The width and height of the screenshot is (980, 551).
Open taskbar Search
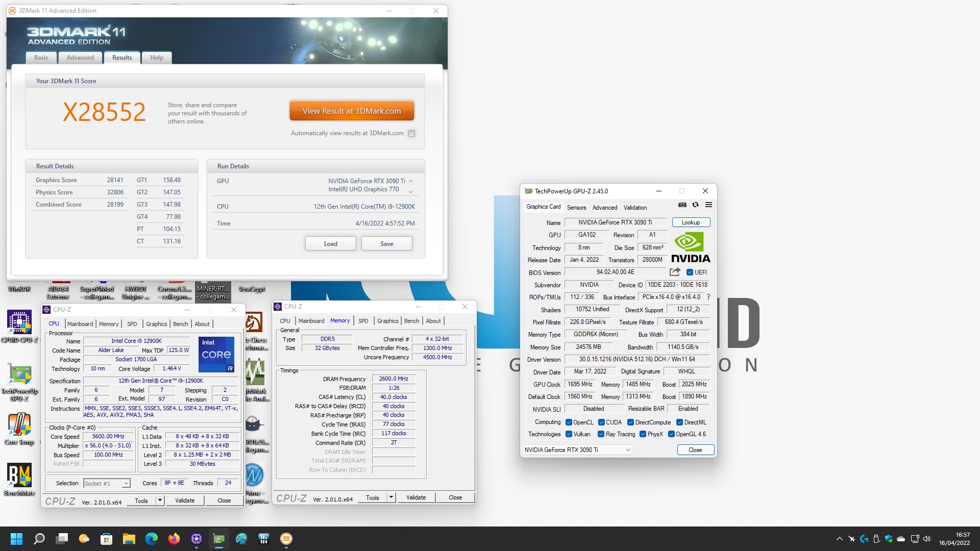tap(39, 539)
